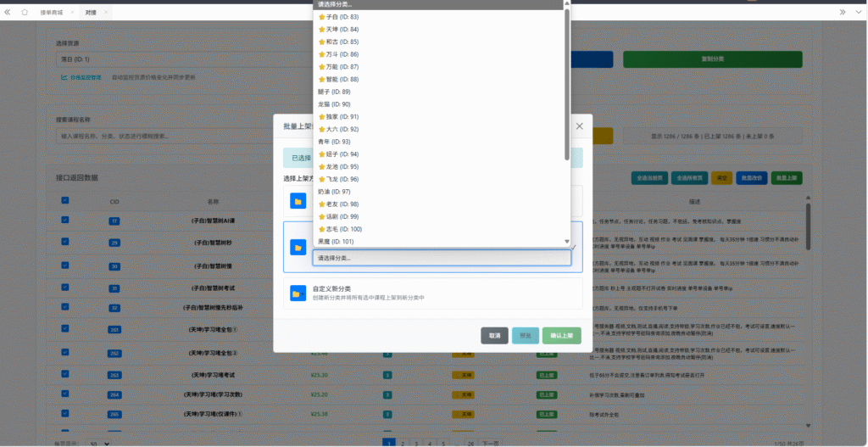Close the 批量上架 dialog with the X icon
This screenshot has width=868, height=447.
point(580,126)
